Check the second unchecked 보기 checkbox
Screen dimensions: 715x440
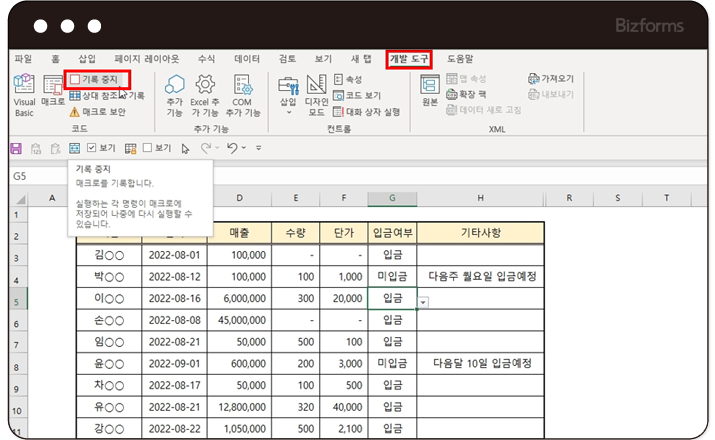[147, 148]
